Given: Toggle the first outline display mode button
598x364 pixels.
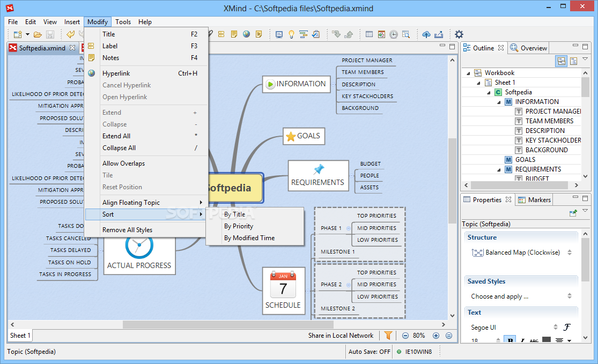Looking at the screenshot, I should (562, 61).
